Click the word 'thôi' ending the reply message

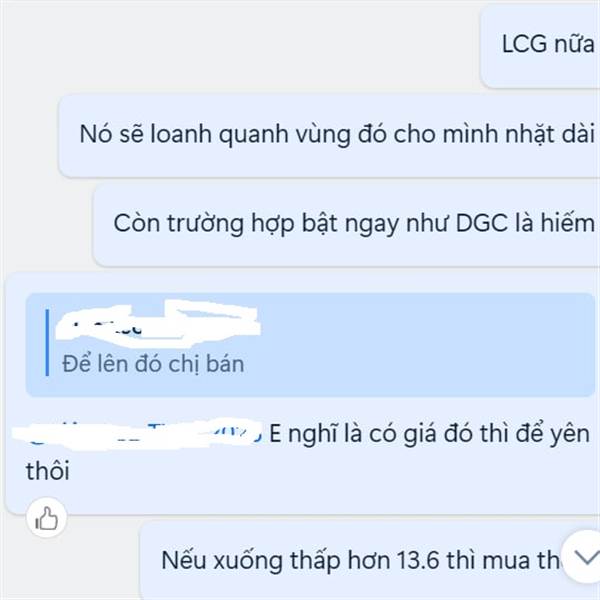click(48, 471)
